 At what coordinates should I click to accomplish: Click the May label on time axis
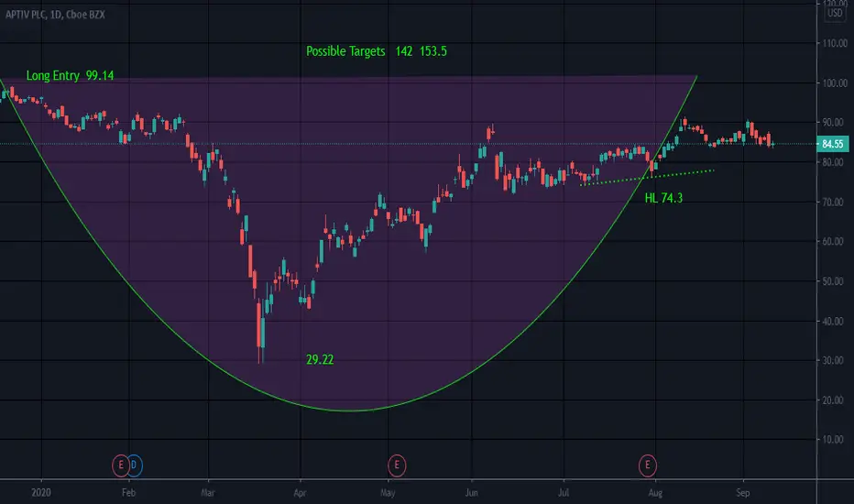click(x=388, y=493)
